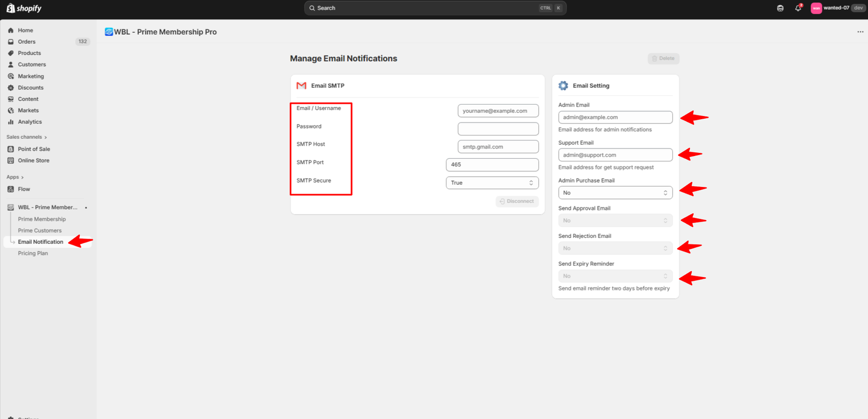868x419 pixels.
Task: Focus the Search field
Action: 435,8
